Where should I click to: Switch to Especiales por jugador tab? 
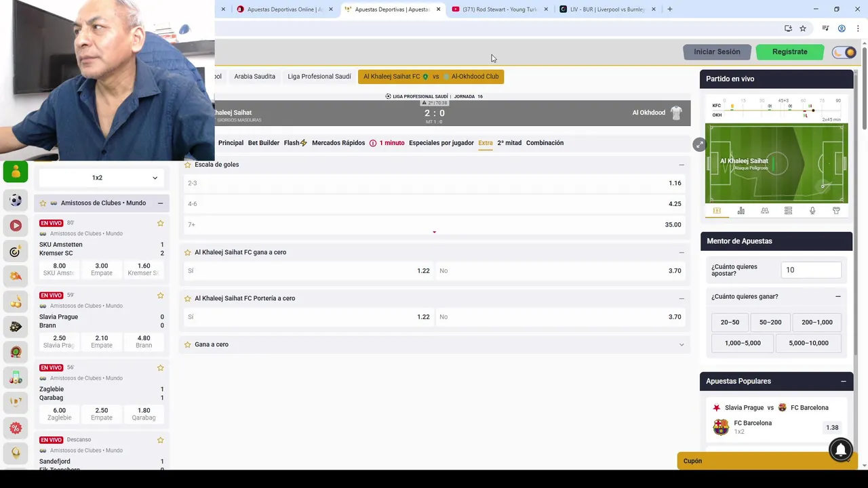(x=441, y=143)
